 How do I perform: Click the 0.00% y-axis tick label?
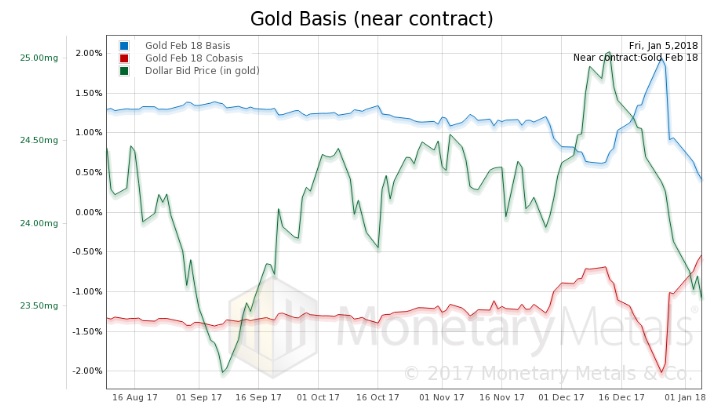pyautogui.click(x=88, y=212)
